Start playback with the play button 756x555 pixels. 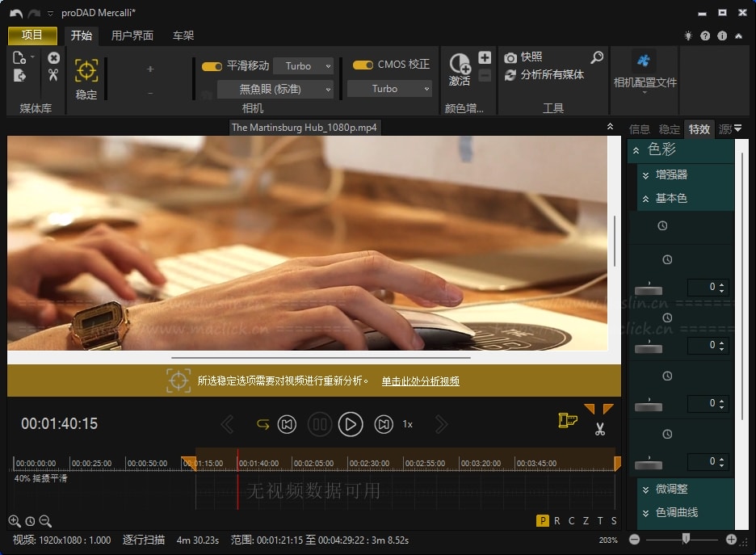[351, 424]
